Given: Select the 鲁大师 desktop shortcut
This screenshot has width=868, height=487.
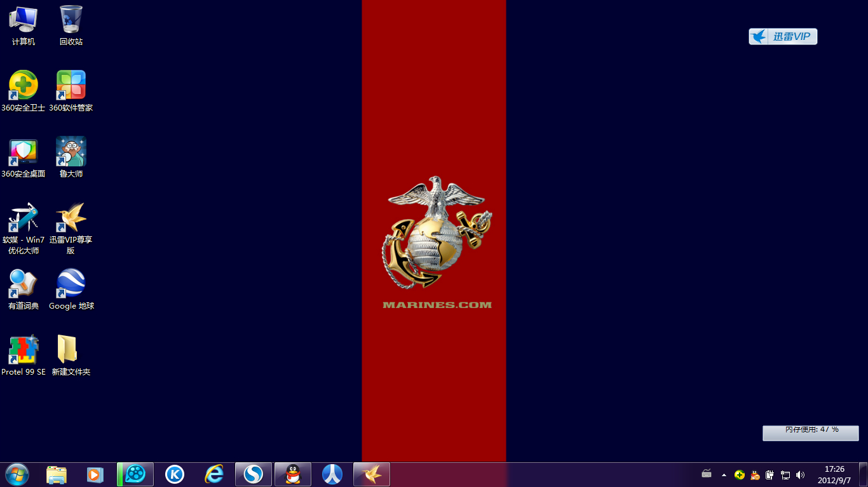Looking at the screenshot, I should click(71, 157).
